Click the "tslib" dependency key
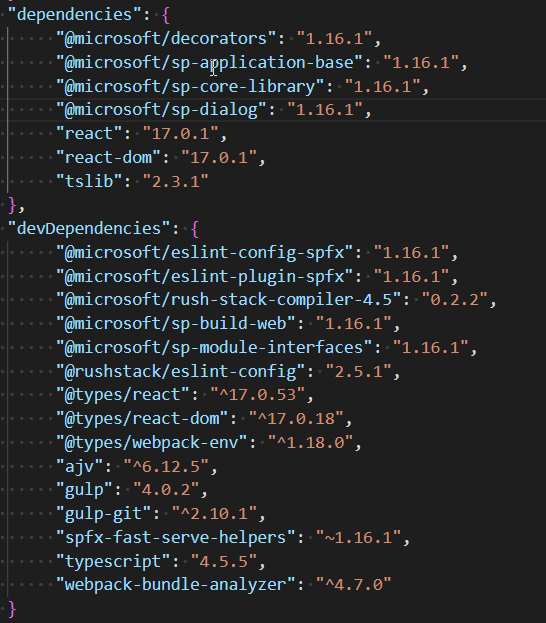This screenshot has height=623, width=546. click(89, 181)
